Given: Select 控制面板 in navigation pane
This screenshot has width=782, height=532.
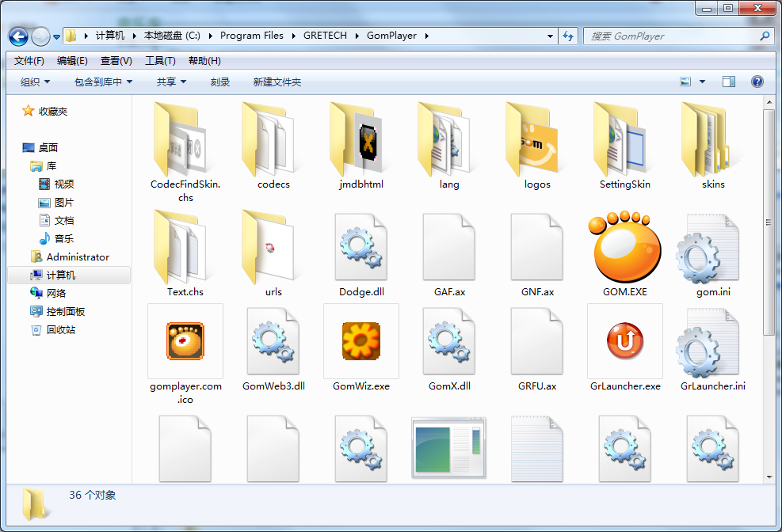Looking at the screenshot, I should (x=65, y=312).
